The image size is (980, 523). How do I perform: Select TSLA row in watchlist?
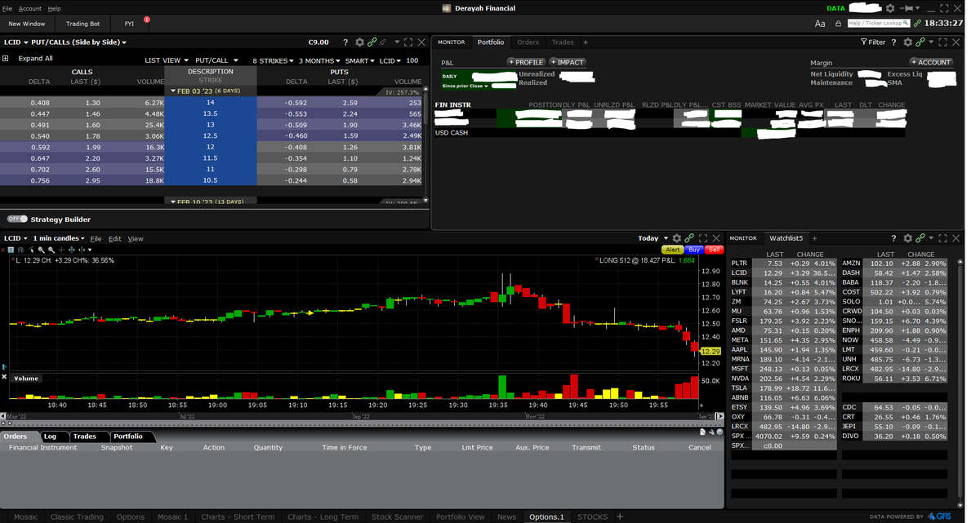point(783,388)
